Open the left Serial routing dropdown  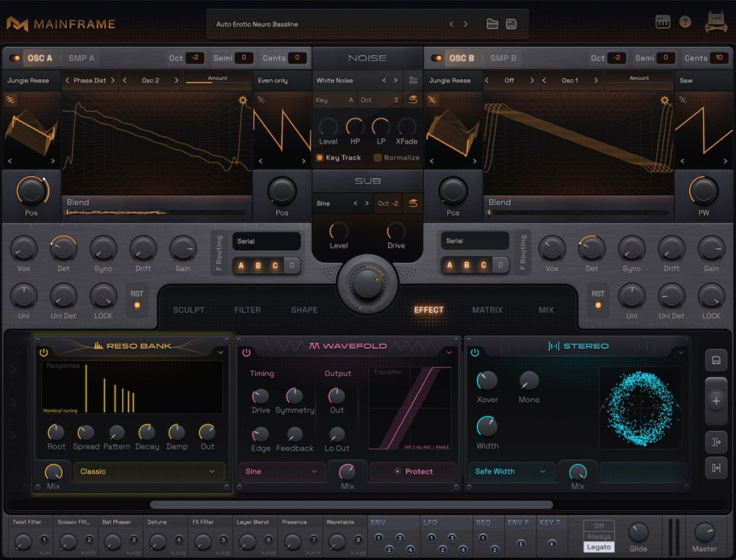click(267, 242)
